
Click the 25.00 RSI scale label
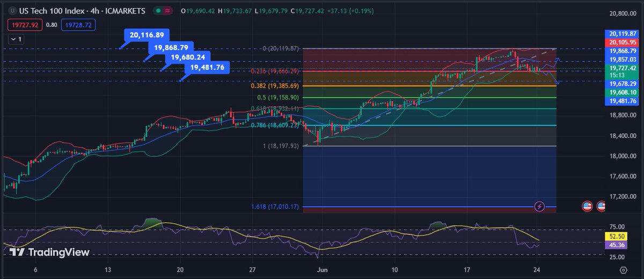click(617, 258)
